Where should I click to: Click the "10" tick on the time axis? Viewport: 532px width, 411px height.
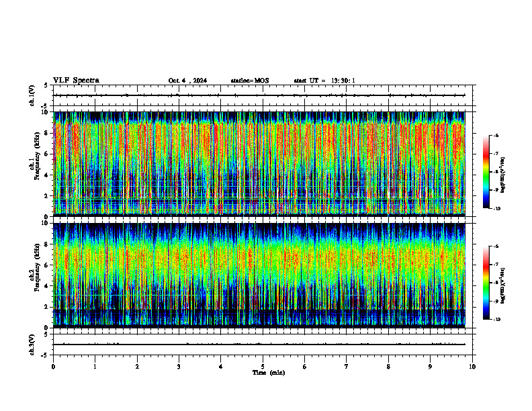[x=472, y=367]
